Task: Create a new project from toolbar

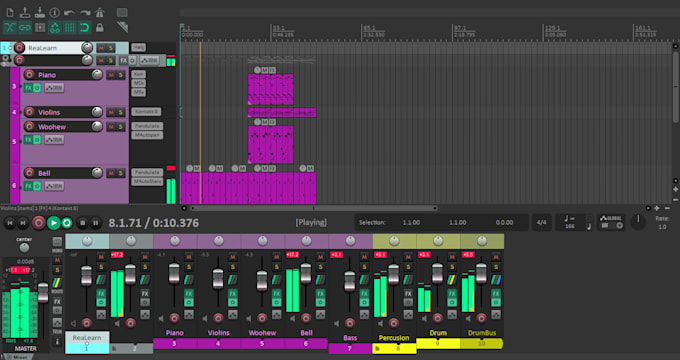Action: point(10,13)
